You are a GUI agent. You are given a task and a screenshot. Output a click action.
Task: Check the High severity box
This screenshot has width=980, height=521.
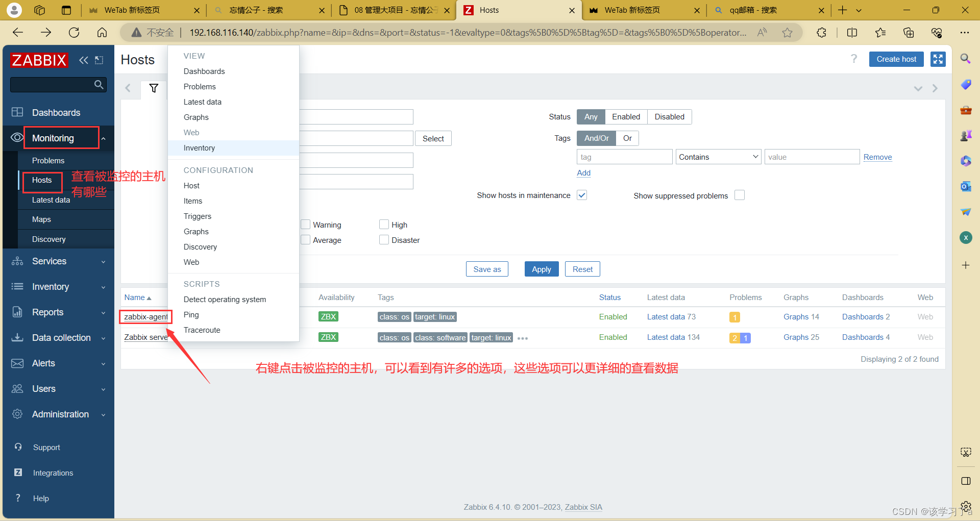point(384,225)
